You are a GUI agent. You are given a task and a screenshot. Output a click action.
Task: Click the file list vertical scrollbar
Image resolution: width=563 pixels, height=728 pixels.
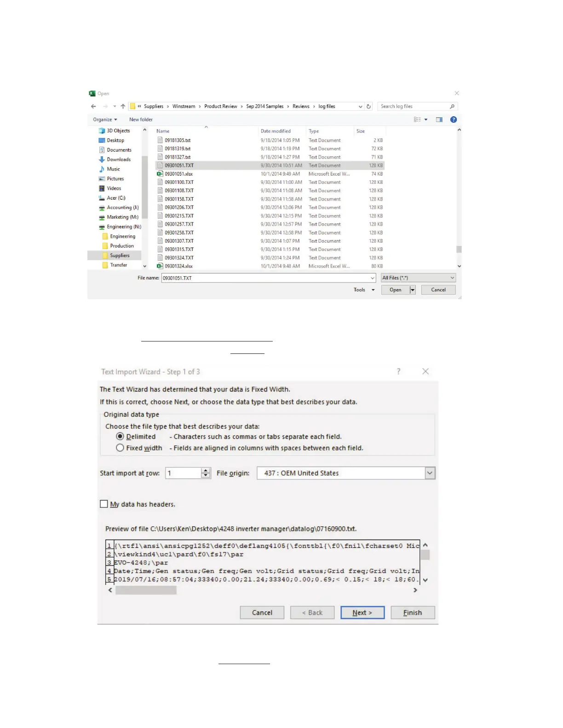[x=459, y=198]
